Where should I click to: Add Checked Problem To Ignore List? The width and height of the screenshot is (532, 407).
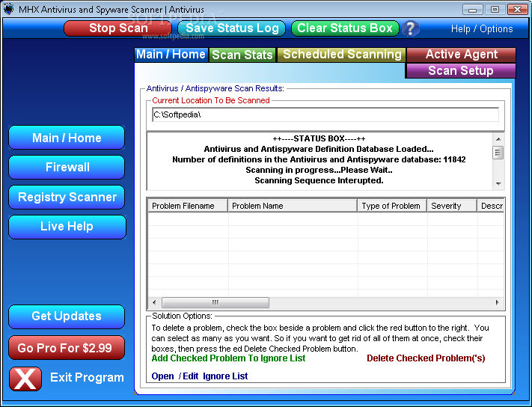point(228,358)
